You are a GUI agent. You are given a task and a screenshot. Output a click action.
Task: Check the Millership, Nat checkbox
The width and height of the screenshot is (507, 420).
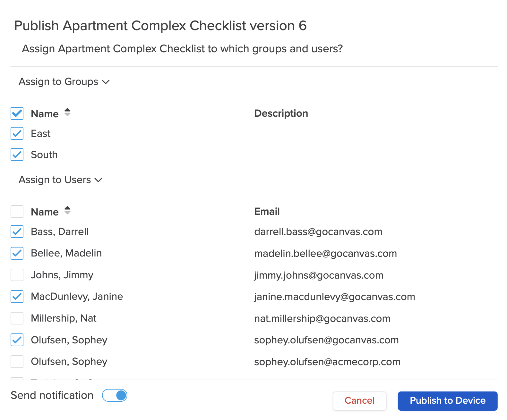point(17,318)
